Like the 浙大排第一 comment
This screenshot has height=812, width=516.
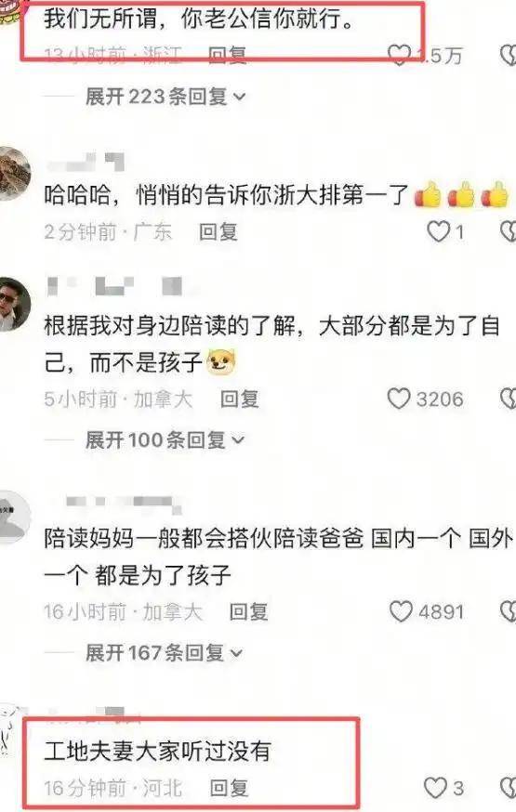coord(438,231)
